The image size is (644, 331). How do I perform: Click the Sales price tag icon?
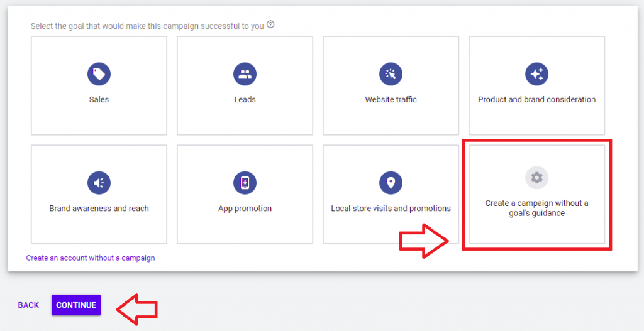coord(99,74)
